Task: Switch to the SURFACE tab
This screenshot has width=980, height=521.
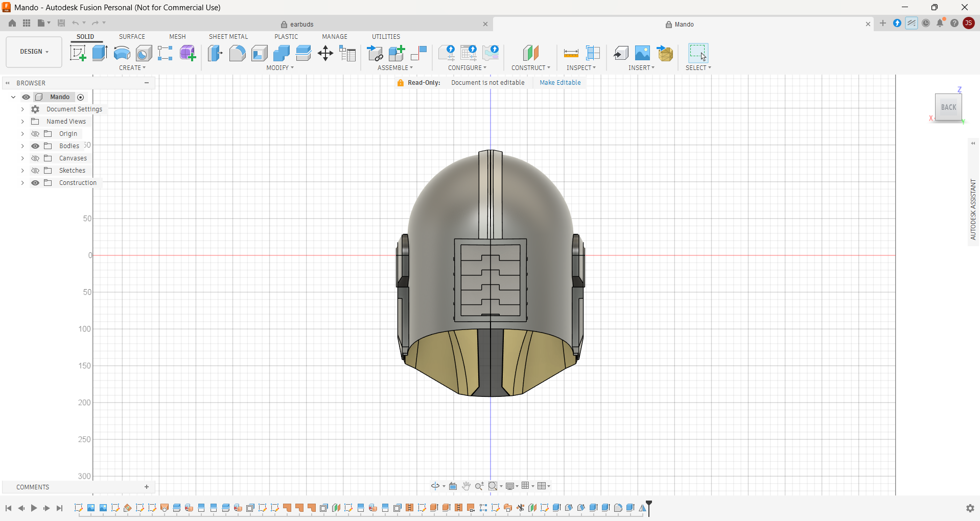Action: click(x=132, y=37)
